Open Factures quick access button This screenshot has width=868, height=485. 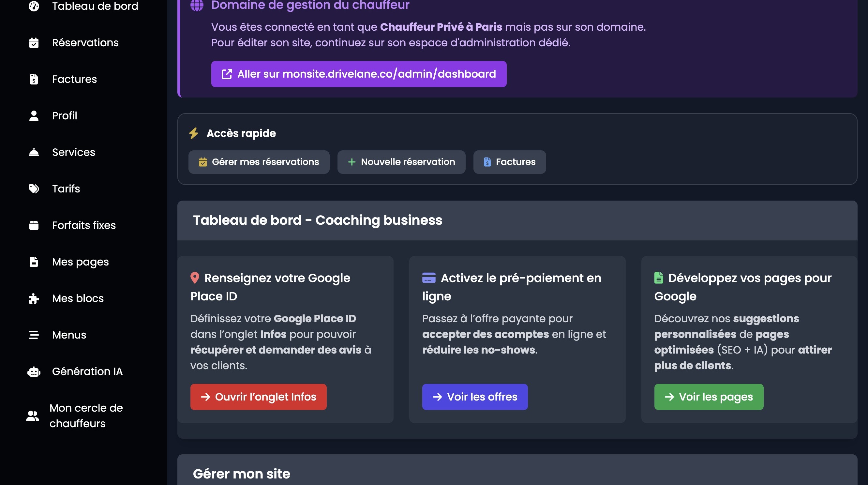coord(509,162)
